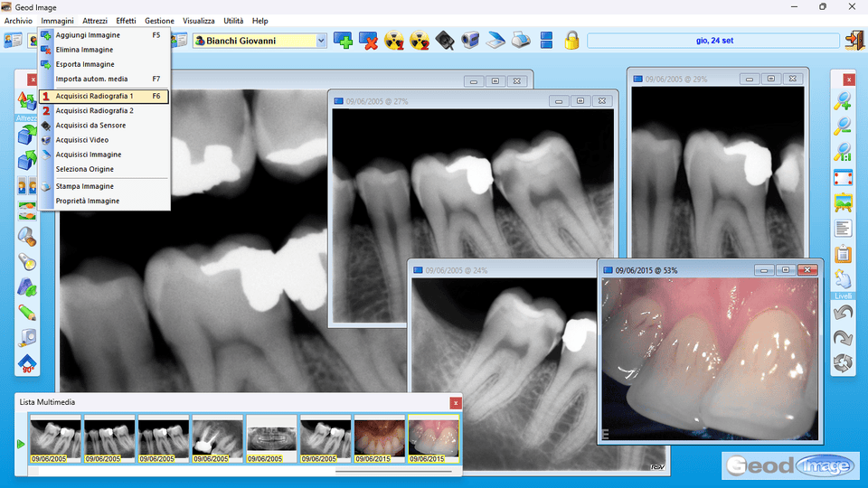Click the redo arrow under Livelli
The image size is (868, 488).
point(843,338)
